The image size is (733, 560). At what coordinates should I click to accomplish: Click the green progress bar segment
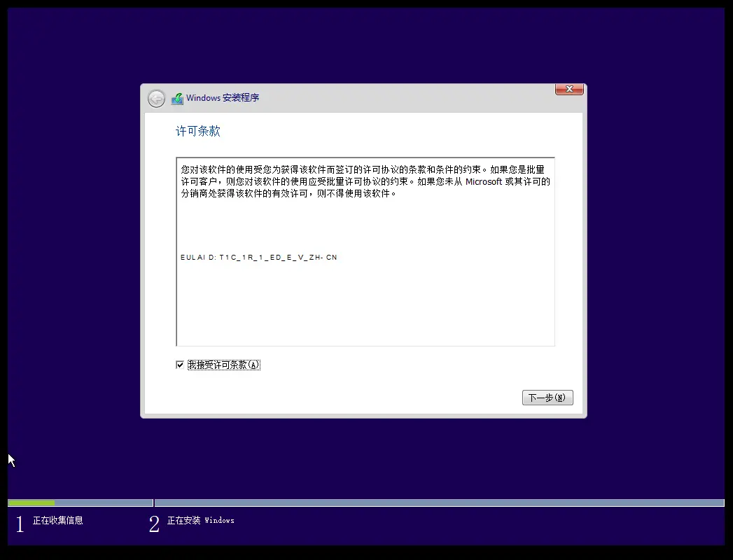(x=32, y=503)
